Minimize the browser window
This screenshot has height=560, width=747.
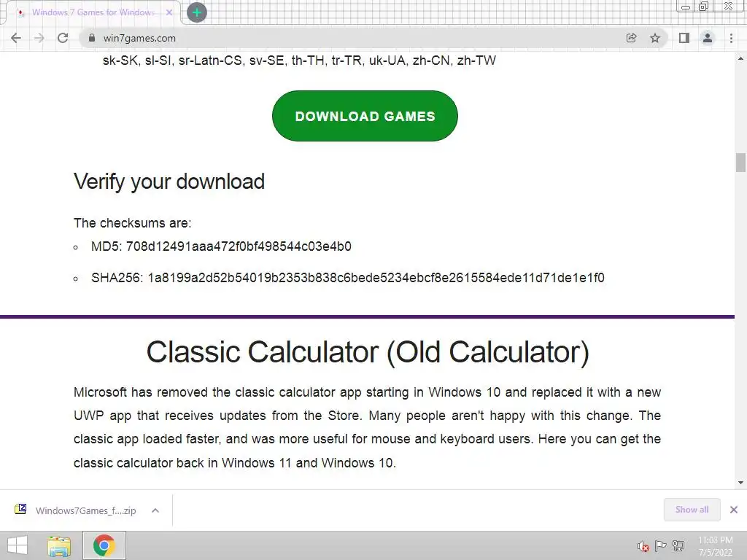coord(686,7)
